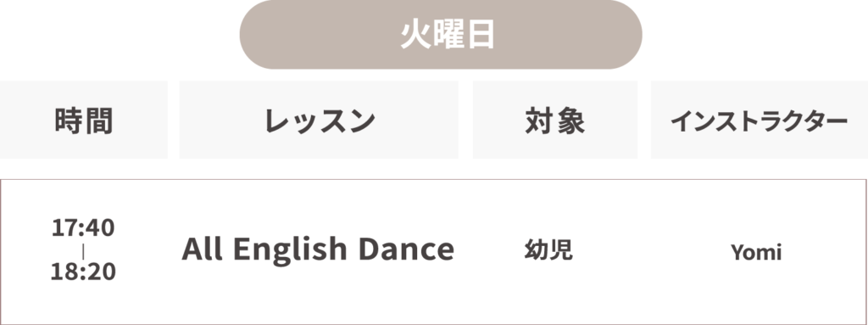Screen dimensions: 868x325
Task: Open the All English Dance lesson
Action: point(318,249)
